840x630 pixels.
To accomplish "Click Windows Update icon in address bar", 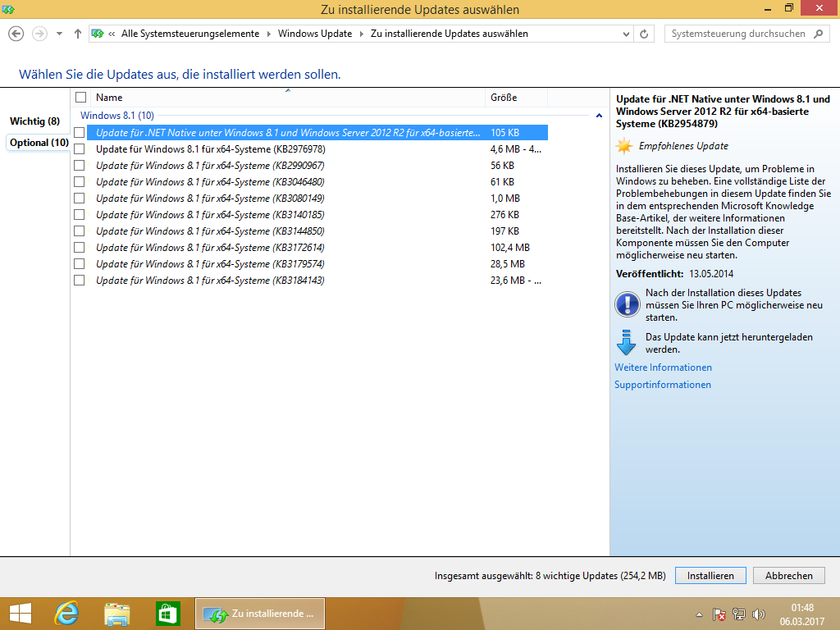I will pyautogui.click(x=98, y=34).
